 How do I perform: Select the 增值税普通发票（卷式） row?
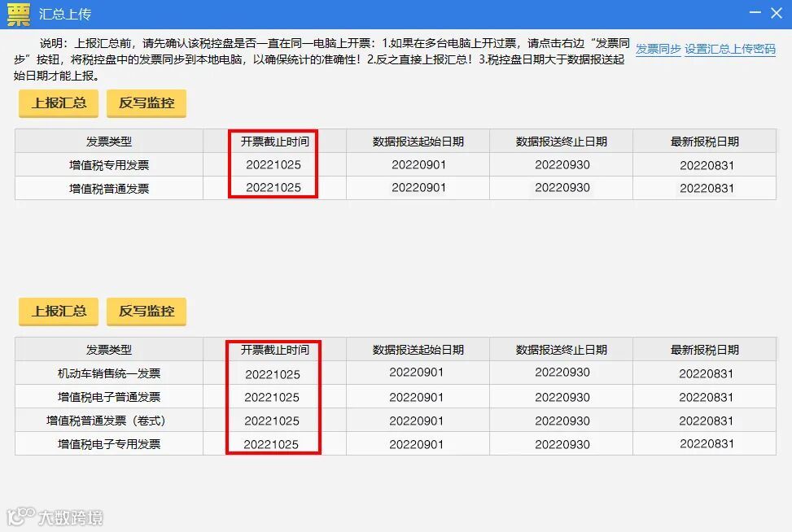108,421
